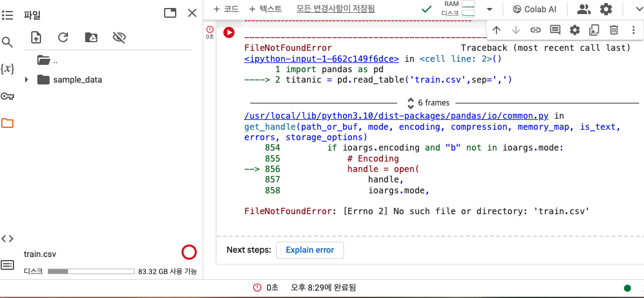Click the status bar error icon

257,288
